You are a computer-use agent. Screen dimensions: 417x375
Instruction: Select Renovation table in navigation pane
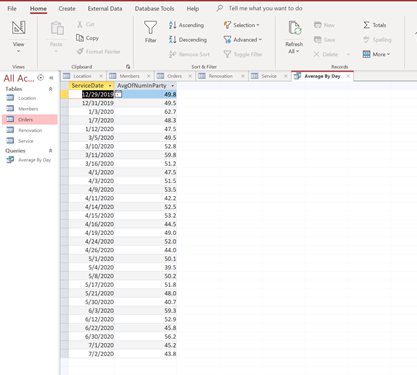[x=29, y=130]
